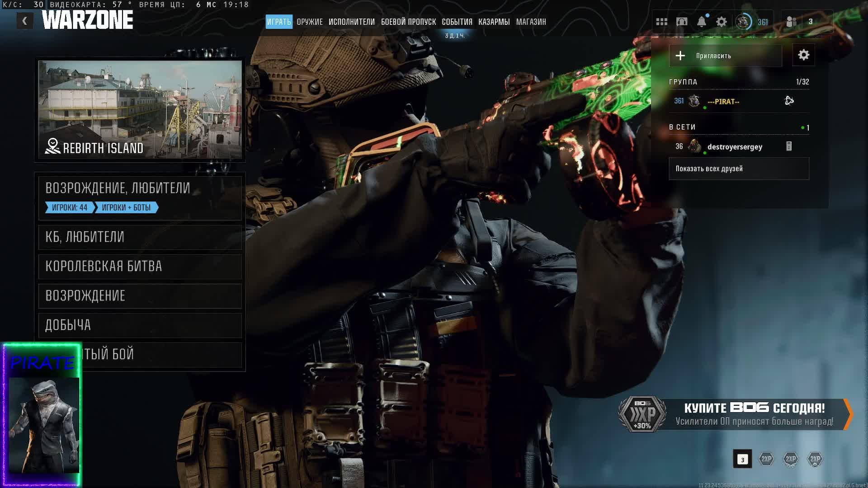Open the friends social icon
This screenshot has width=868, height=488.
pos(791,22)
